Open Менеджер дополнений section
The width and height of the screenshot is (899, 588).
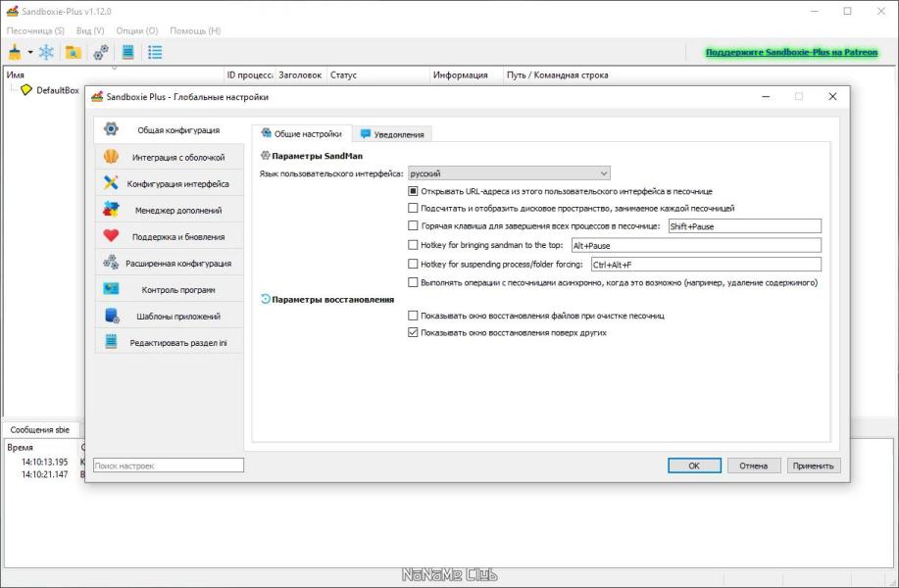click(170, 210)
